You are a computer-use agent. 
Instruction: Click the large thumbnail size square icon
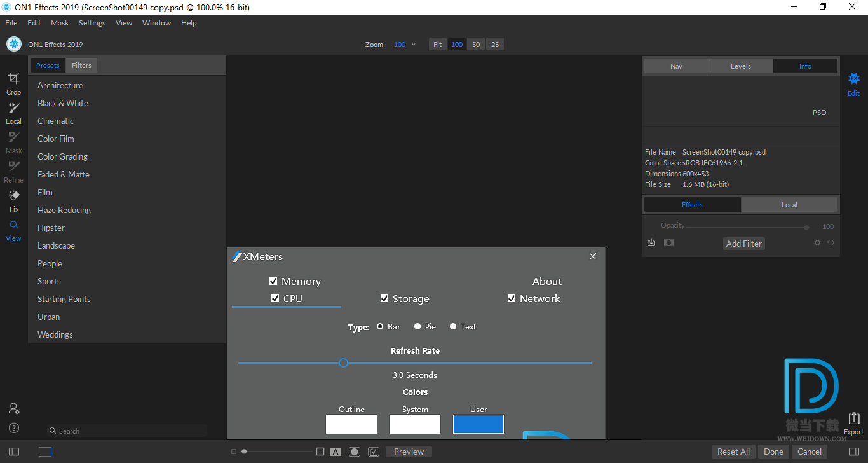[x=320, y=452]
